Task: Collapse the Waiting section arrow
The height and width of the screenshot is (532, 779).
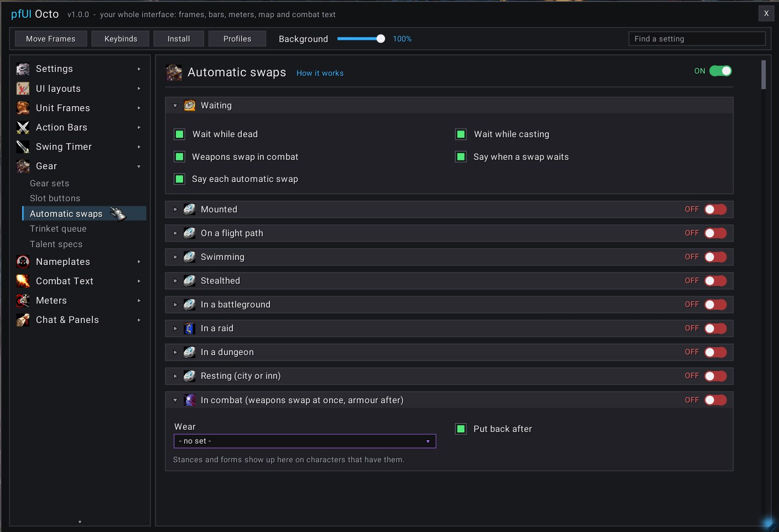Action: coord(175,106)
